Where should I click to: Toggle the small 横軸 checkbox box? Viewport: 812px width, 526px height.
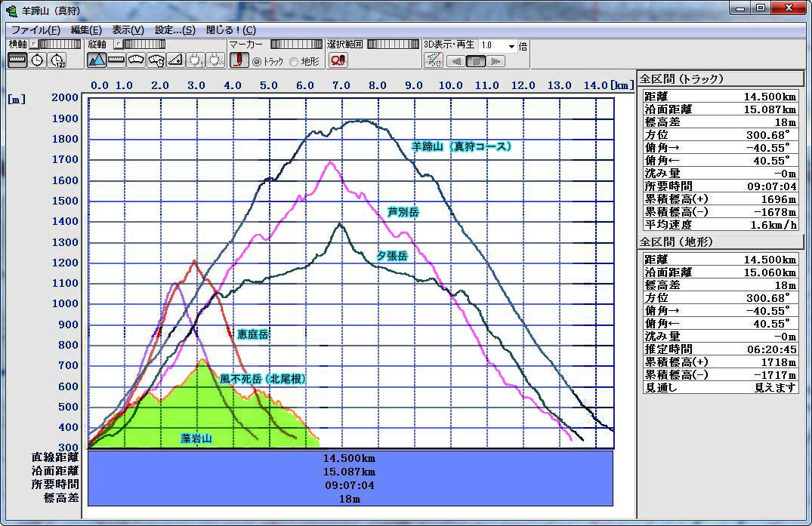33,45
